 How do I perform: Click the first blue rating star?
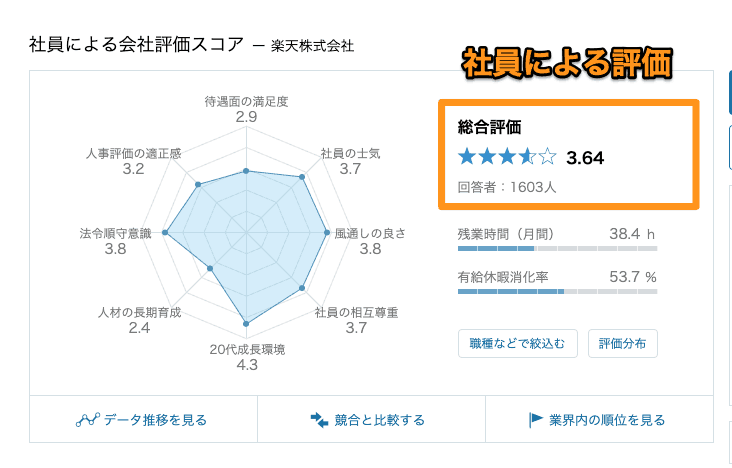click(x=467, y=157)
